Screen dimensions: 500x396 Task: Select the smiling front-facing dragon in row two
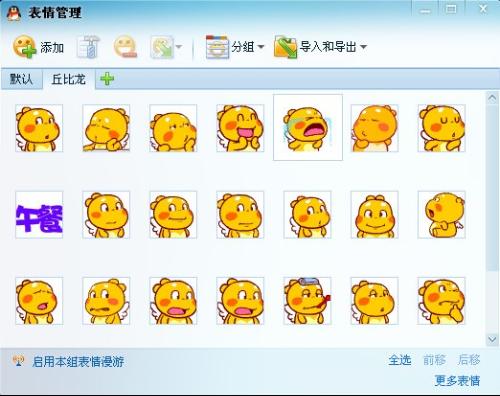coord(375,215)
